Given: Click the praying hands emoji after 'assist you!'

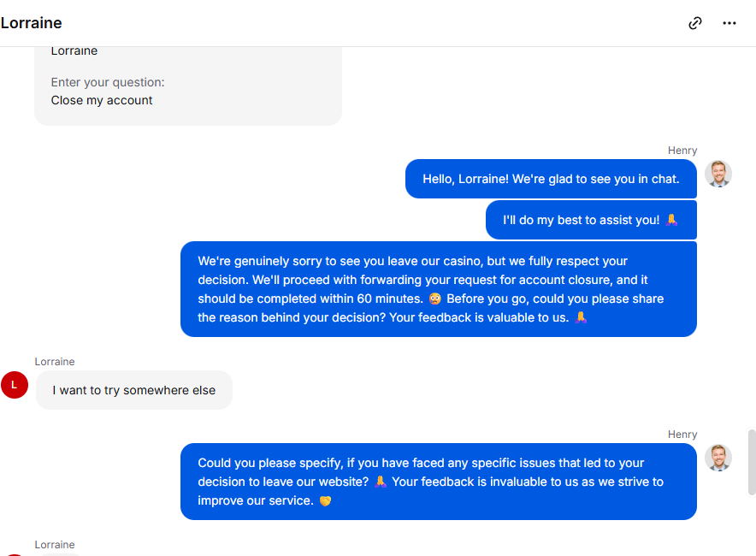Looking at the screenshot, I should [672, 220].
